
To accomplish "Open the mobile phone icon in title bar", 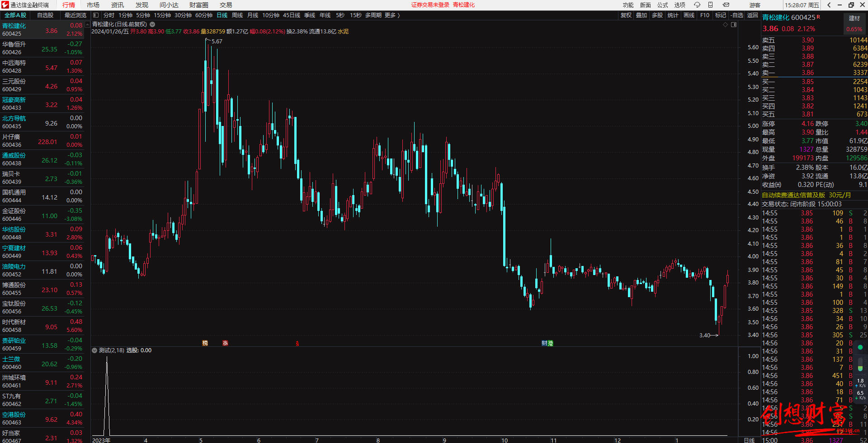I will click(x=710, y=5).
